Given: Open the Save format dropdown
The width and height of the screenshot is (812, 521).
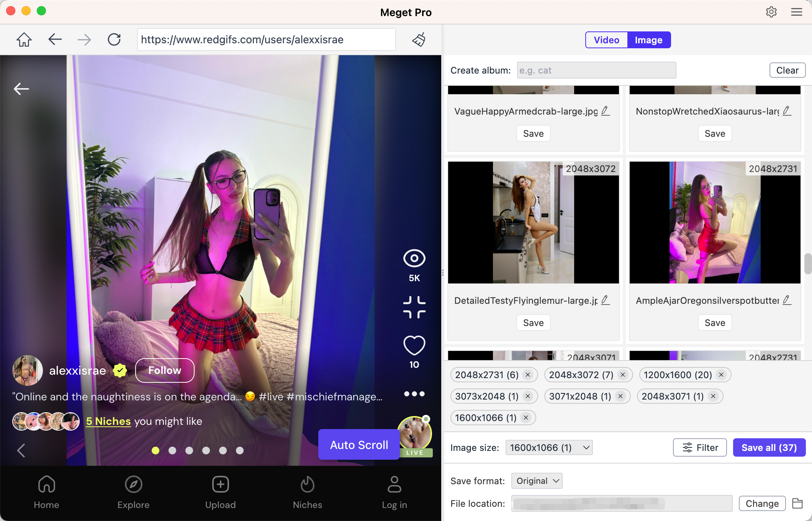Looking at the screenshot, I should 536,481.
